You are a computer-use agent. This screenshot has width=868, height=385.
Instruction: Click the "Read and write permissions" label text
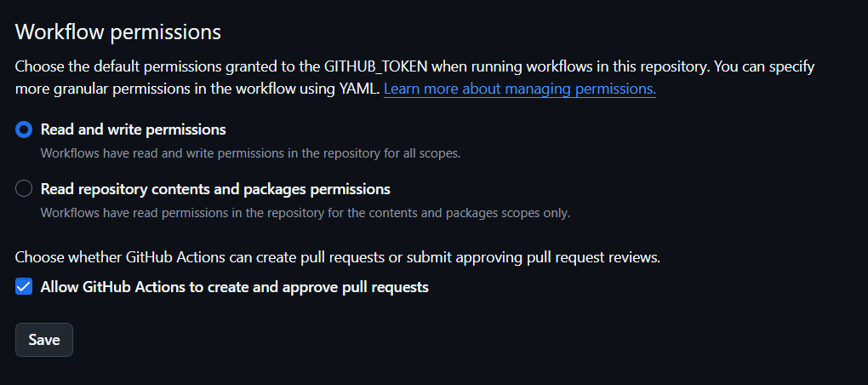coord(133,129)
